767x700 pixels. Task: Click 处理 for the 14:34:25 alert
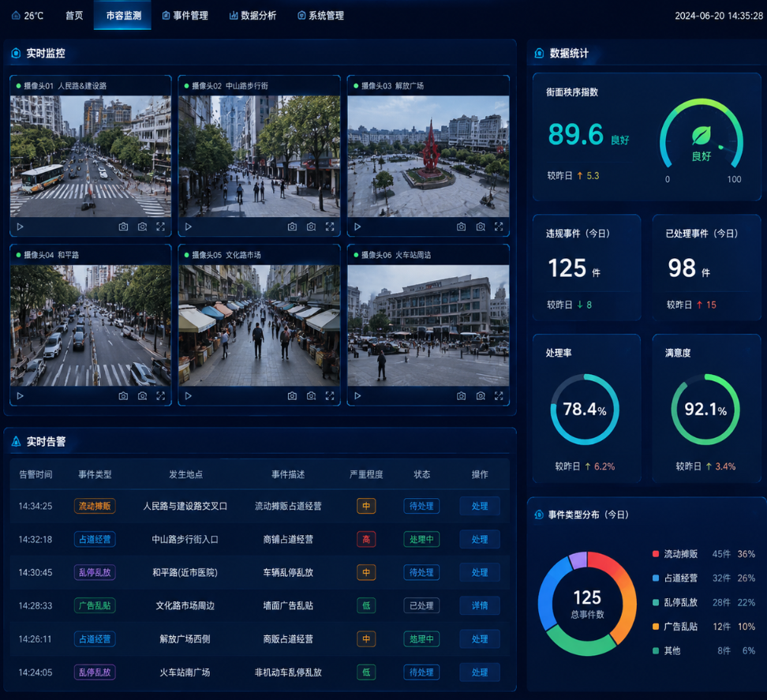click(480, 507)
